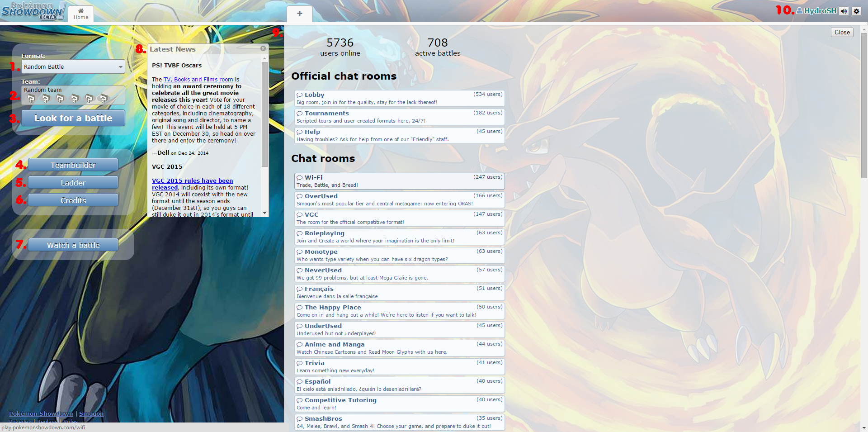The height and width of the screenshot is (432, 868).
Task: Follow the Smogon footer link
Action: point(91,413)
